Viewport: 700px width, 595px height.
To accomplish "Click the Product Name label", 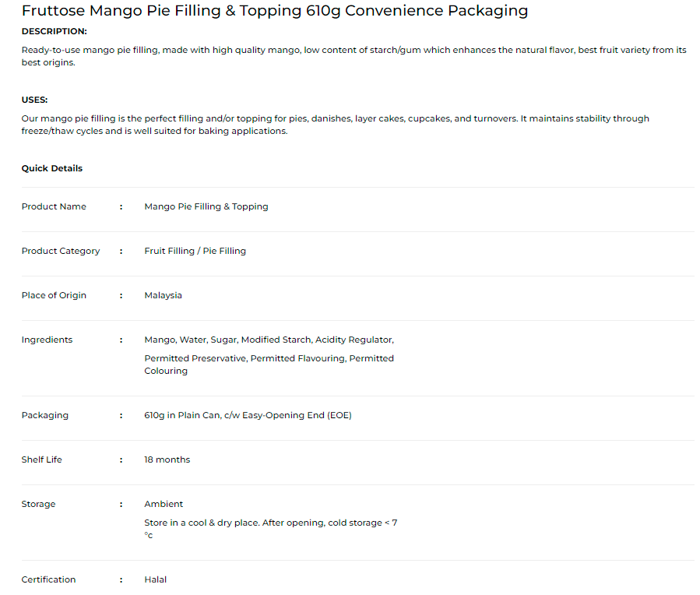I will click(x=54, y=206).
